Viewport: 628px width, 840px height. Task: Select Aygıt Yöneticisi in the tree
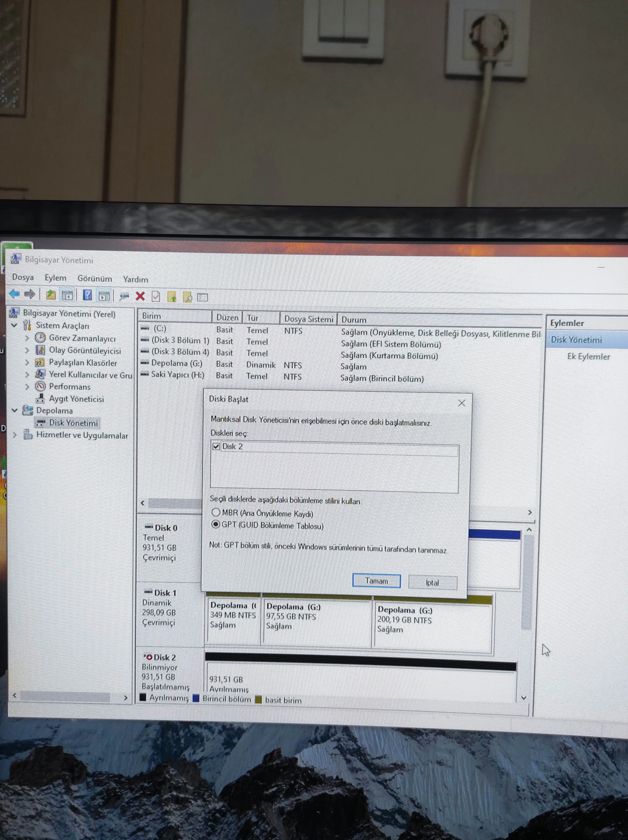coord(76,399)
